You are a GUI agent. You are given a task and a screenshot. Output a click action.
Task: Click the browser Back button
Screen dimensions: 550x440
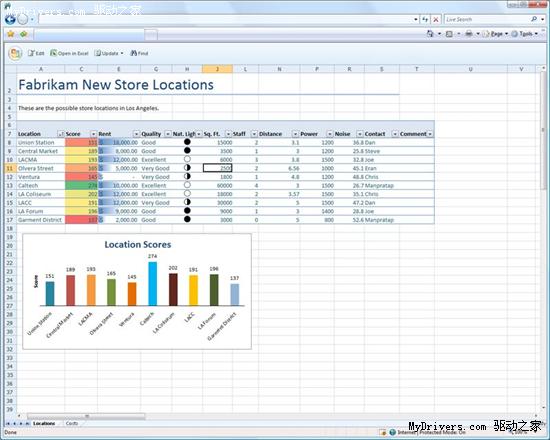[x=10, y=19]
